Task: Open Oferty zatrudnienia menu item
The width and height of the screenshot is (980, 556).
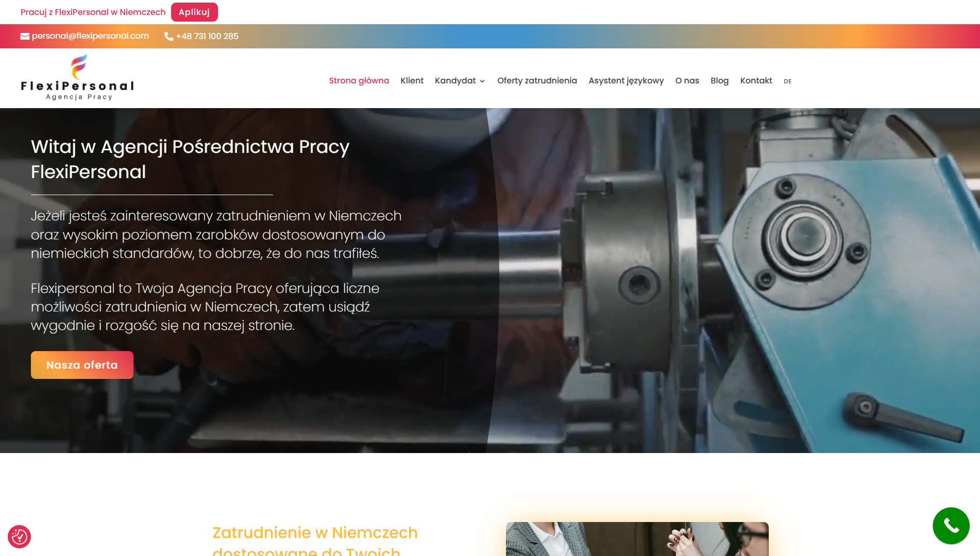Action: click(537, 81)
